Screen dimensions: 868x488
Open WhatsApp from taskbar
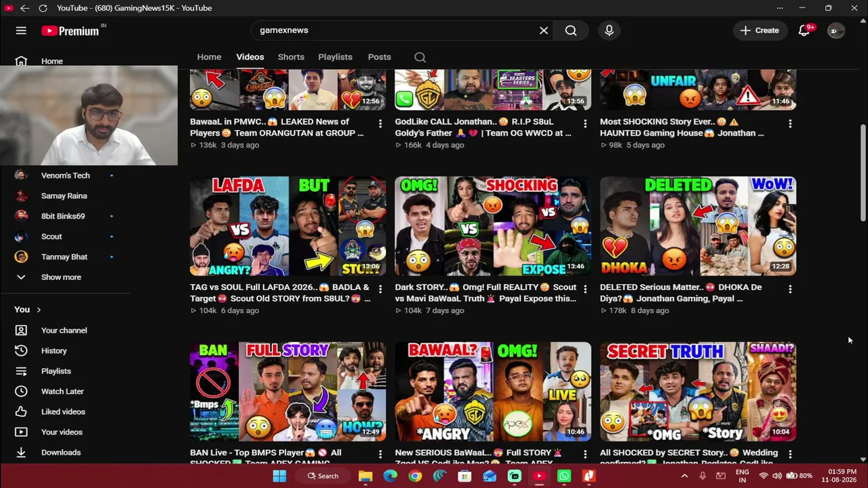pyautogui.click(x=564, y=476)
